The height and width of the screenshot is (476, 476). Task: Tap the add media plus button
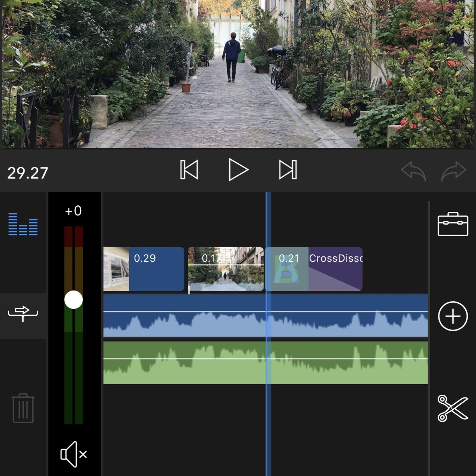tap(453, 316)
